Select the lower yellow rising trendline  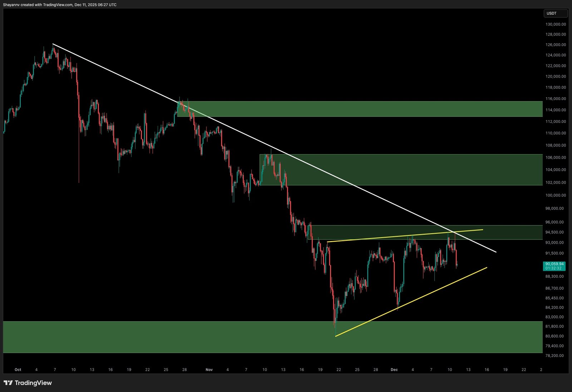(x=411, y=302)
